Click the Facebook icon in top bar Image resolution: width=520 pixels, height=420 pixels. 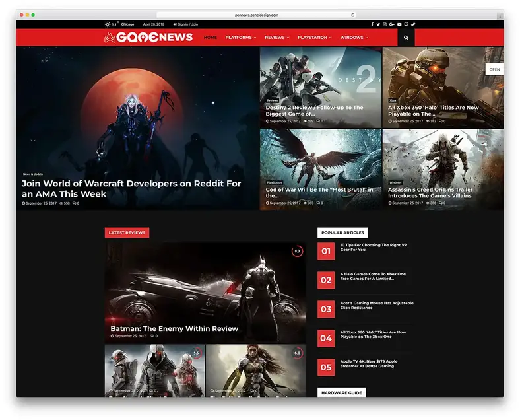click(372, 24)
